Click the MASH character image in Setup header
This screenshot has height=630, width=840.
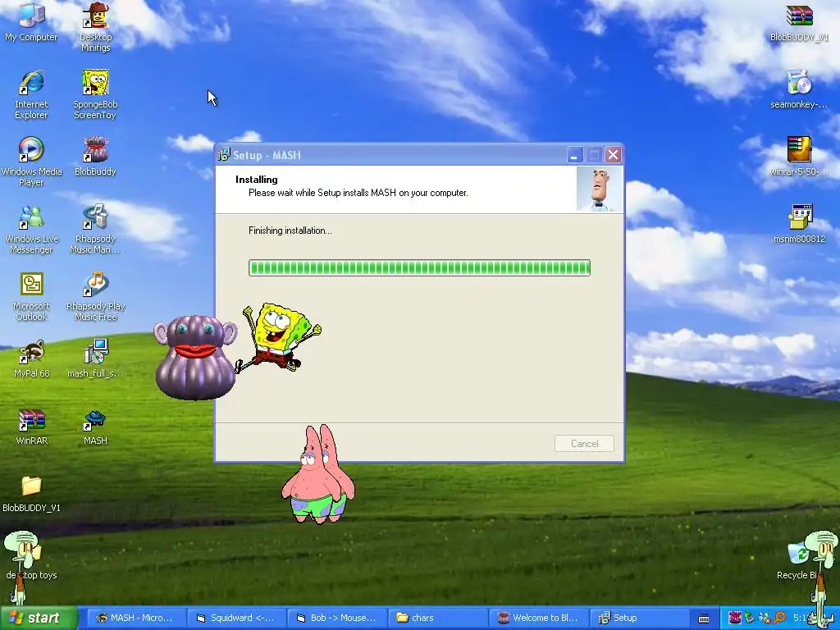[x=600, y=189]
